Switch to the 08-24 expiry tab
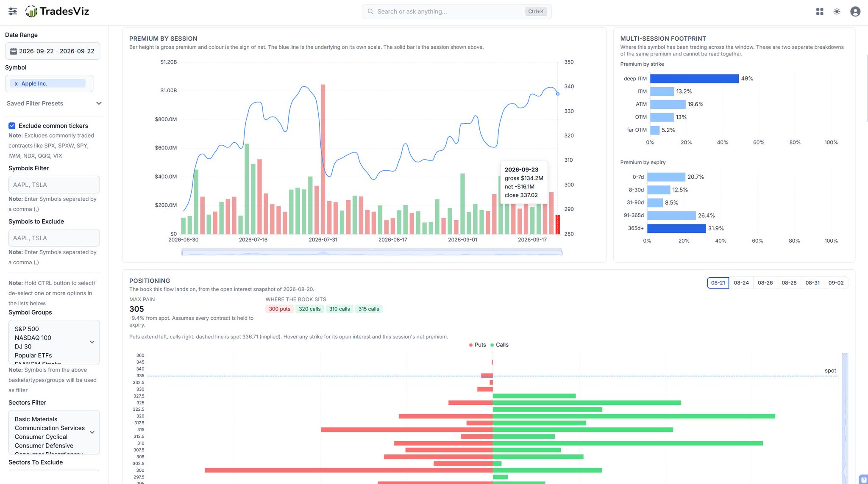The height and width of the screenshot is (484, 868). point(741,283)
